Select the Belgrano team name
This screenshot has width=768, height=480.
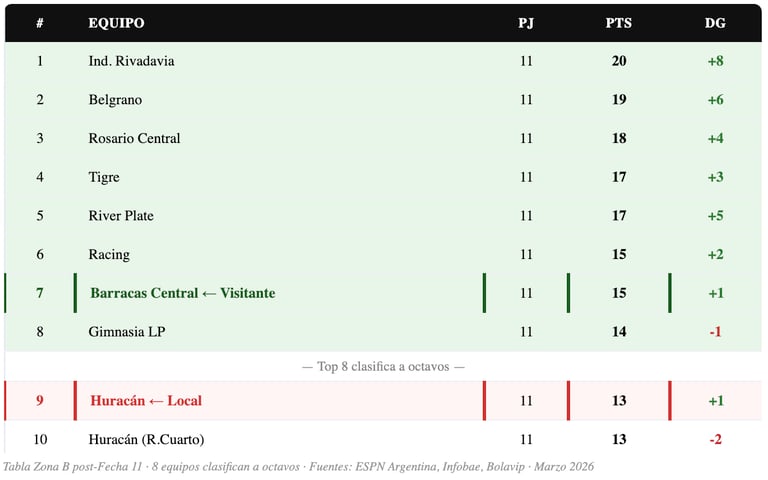[115, 100]
